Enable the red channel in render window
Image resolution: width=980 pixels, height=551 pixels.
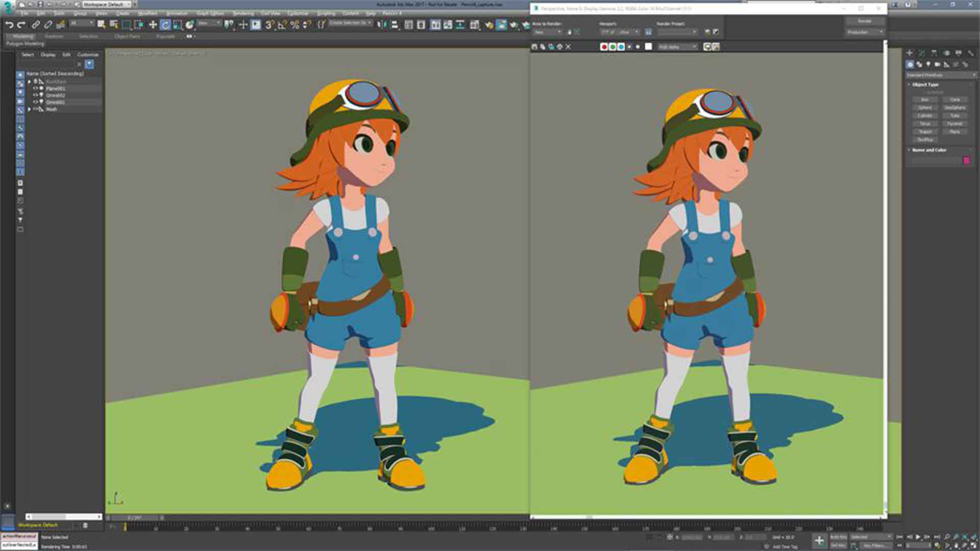point(604,46)
